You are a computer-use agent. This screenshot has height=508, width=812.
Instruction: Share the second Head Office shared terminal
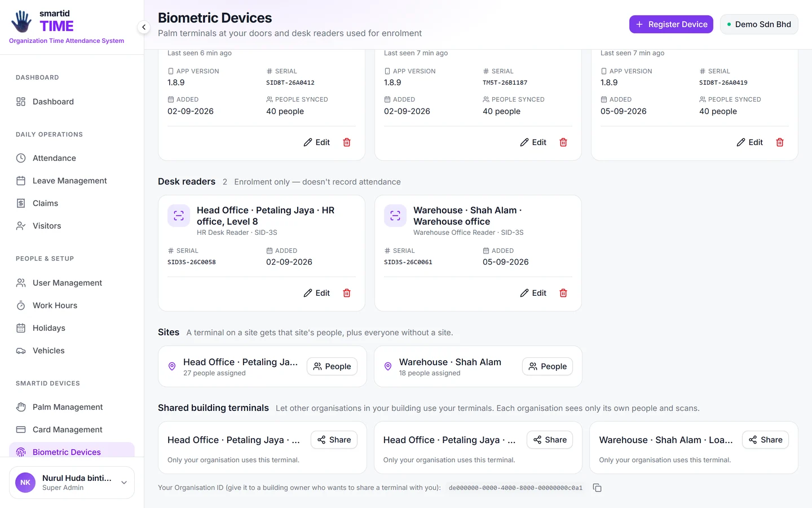coord(550,440)
